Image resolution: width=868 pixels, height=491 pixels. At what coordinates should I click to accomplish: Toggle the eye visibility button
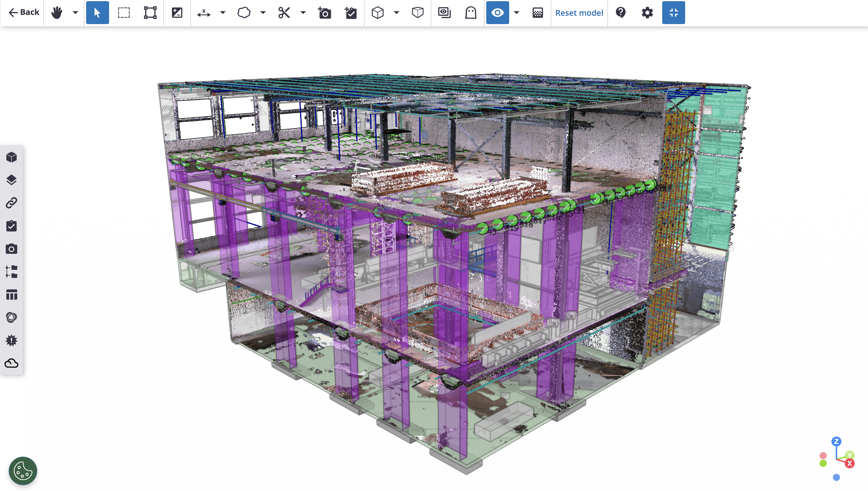(x=497, y=13)
